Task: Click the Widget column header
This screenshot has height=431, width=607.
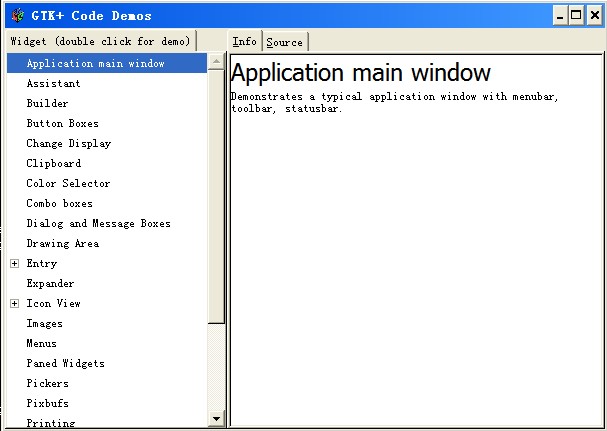Action: (101, 41)
